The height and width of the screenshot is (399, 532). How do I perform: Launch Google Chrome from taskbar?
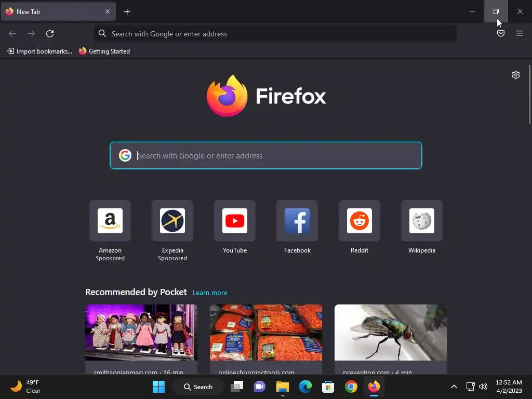coord(351,387)
